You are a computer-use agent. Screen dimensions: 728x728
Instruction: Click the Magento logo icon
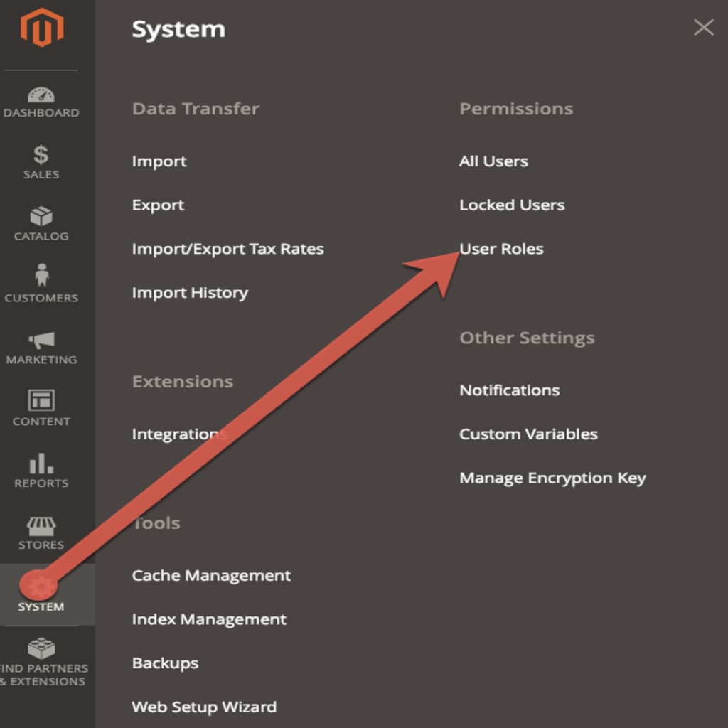click(x=42, y=27)
